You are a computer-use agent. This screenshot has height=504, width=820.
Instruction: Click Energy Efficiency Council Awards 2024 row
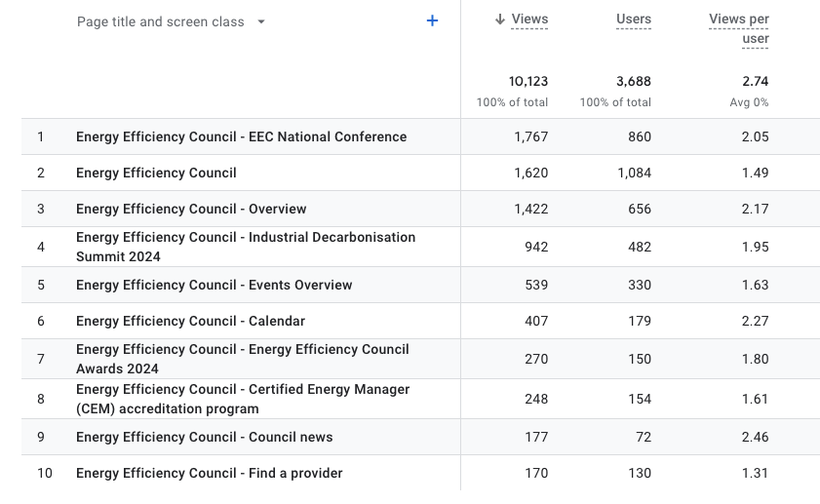(242, 359)
